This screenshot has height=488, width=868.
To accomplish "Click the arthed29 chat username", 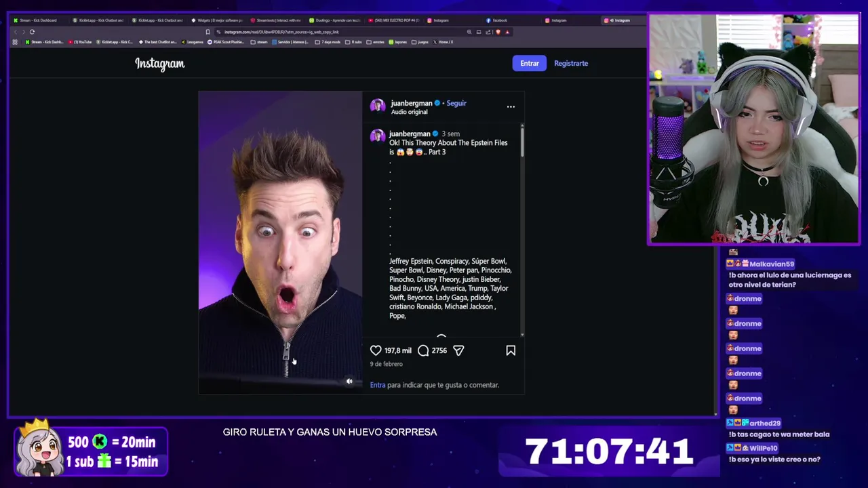I will (765, 423).
